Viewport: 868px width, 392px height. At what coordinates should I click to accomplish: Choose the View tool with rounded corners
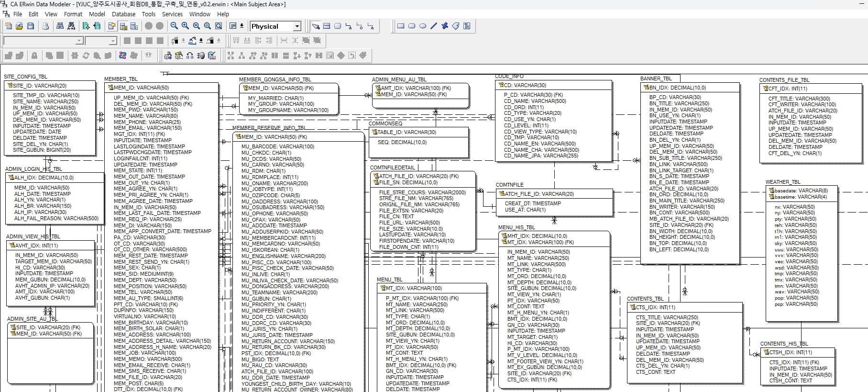(338, 26)
